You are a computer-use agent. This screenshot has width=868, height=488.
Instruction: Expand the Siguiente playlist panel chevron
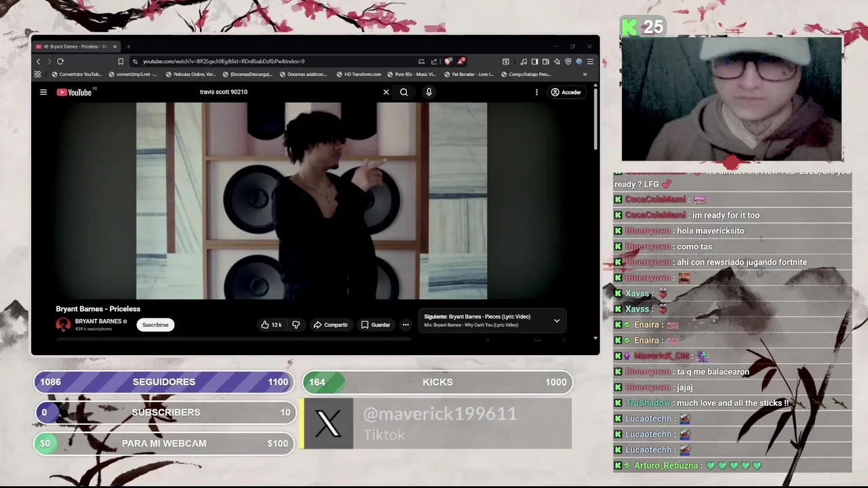pos(557,321)
